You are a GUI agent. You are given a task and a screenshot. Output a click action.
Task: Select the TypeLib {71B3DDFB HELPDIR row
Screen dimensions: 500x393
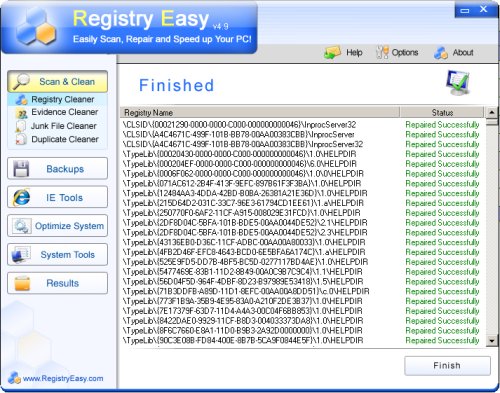pyautogui.click(x=302, y=291)
